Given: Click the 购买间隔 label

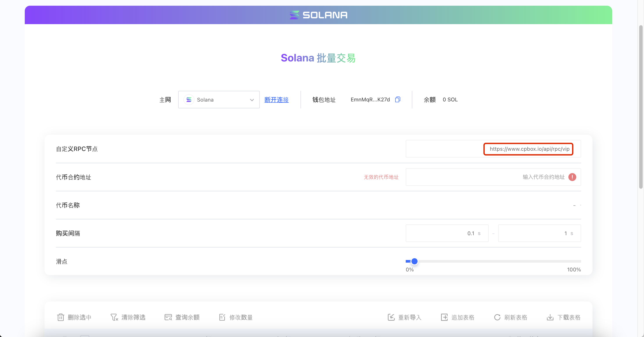Looking at the screenshot, I should point(68,233).
